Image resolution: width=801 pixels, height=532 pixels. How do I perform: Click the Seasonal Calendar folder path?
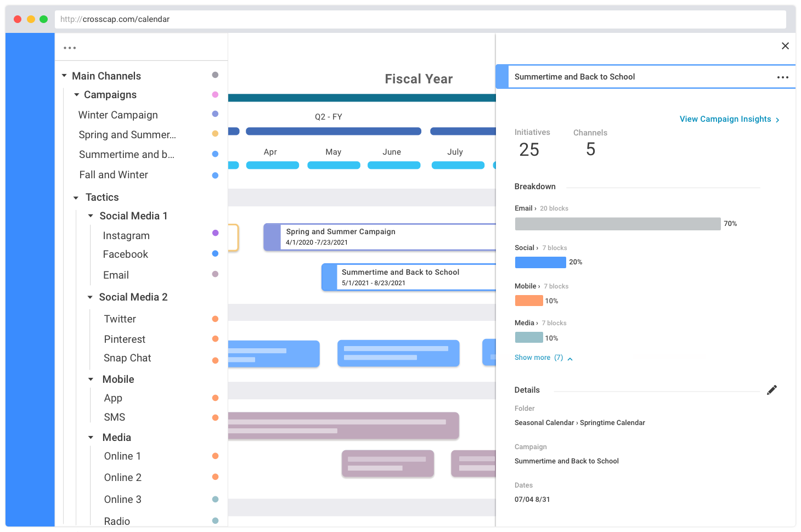pos(580,423)
